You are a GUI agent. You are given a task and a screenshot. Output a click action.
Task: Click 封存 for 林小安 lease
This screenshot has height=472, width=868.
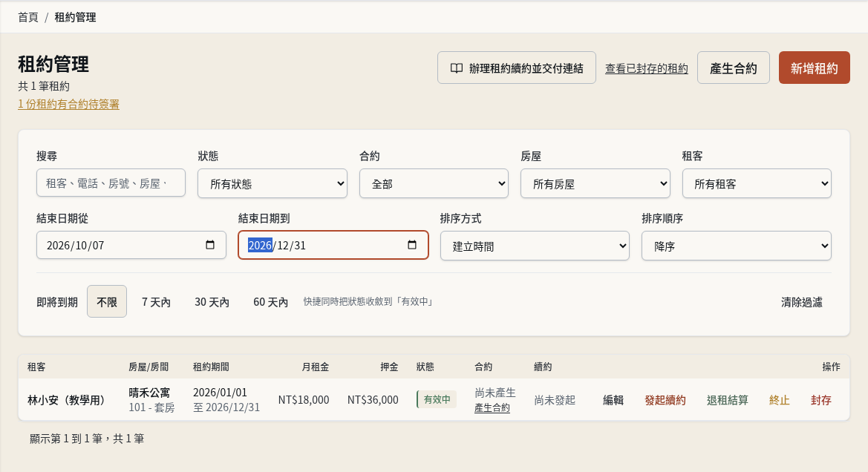821,400
